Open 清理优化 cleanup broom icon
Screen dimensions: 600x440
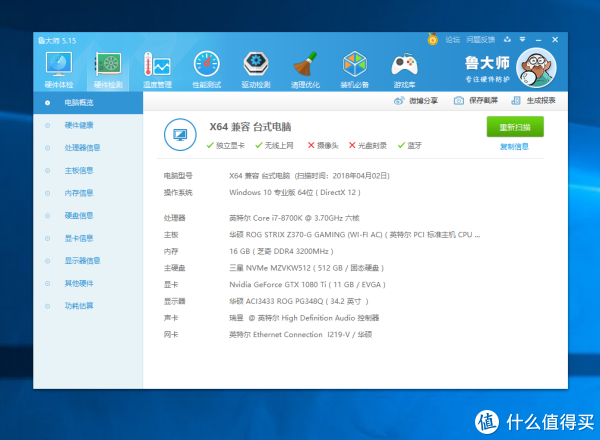point(305,70)
